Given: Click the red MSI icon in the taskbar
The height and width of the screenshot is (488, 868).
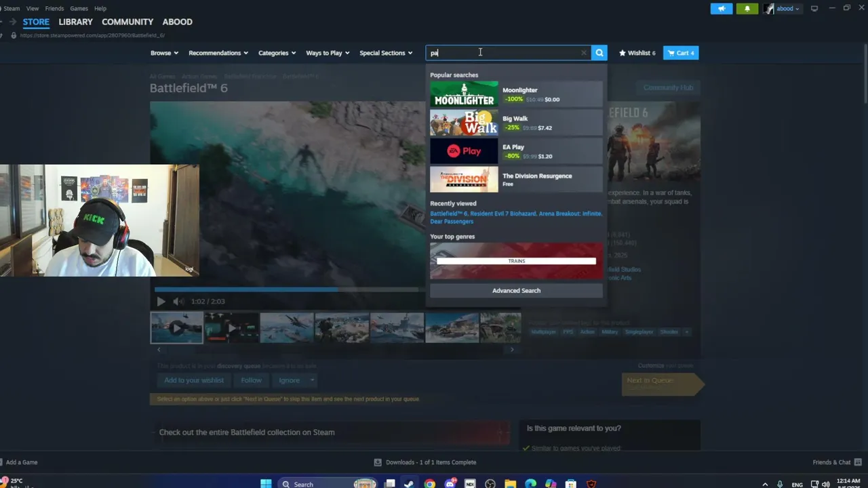Looking at the screenshot, I should (x=591, y=484).
